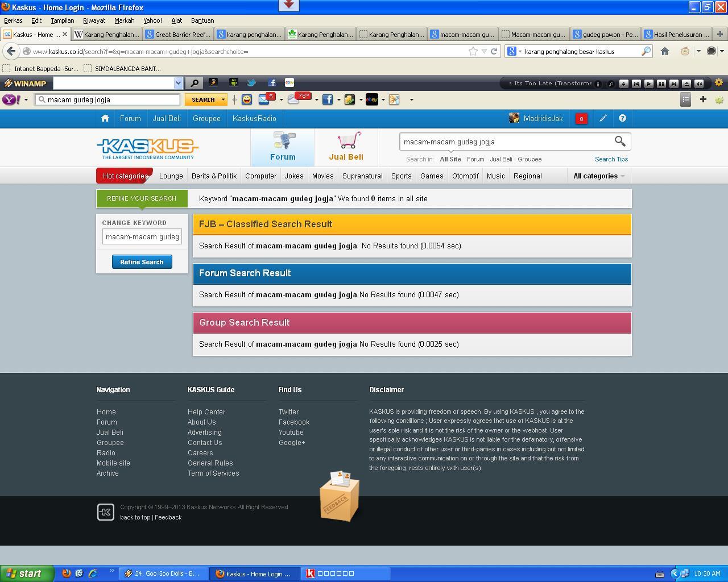Open Markah menu
Screen dimensions: 728x582
coord(124,20)
